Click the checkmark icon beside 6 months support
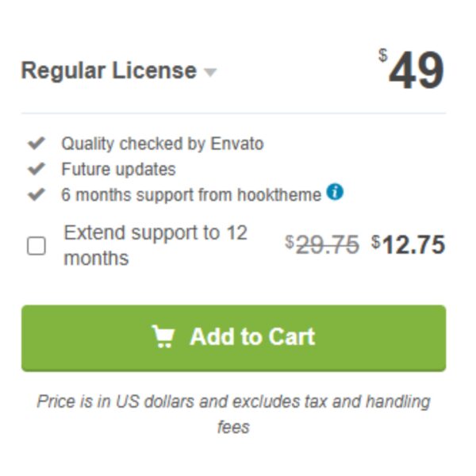Viewport: 476px width, 476px height. pos(36,194)
